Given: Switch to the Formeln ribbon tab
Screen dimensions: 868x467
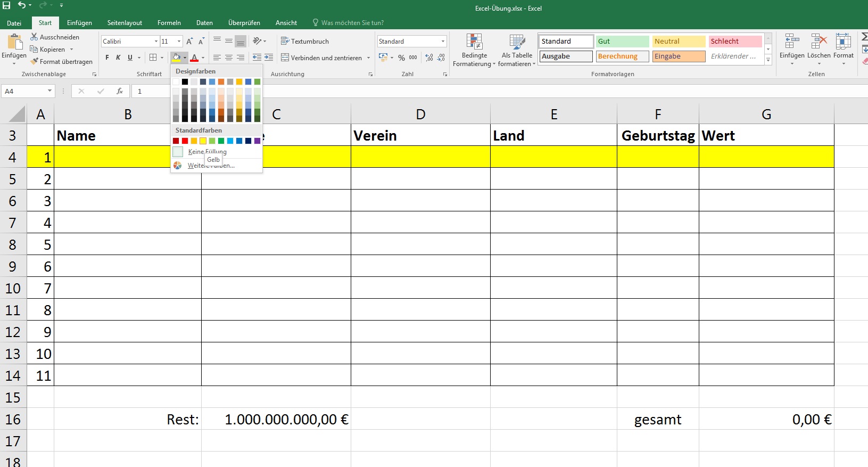Looking at the screenshot, I should pos(169,23).
